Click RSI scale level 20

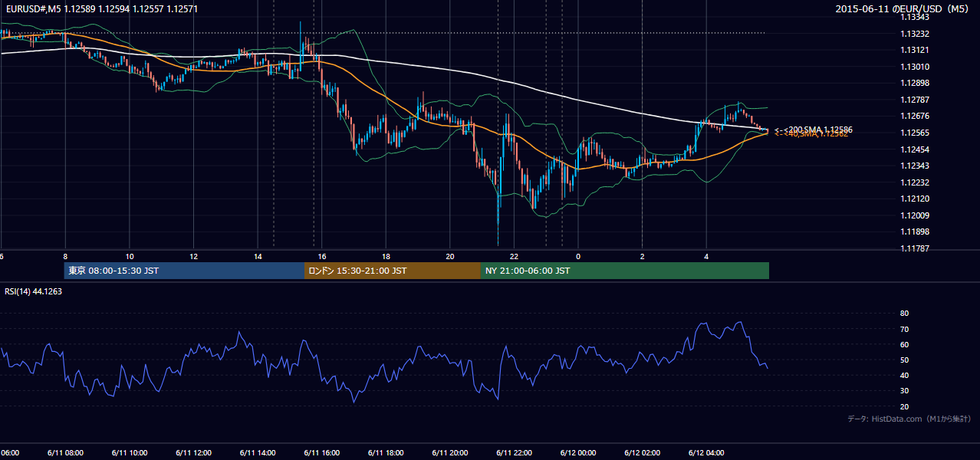tap(904, 406)
